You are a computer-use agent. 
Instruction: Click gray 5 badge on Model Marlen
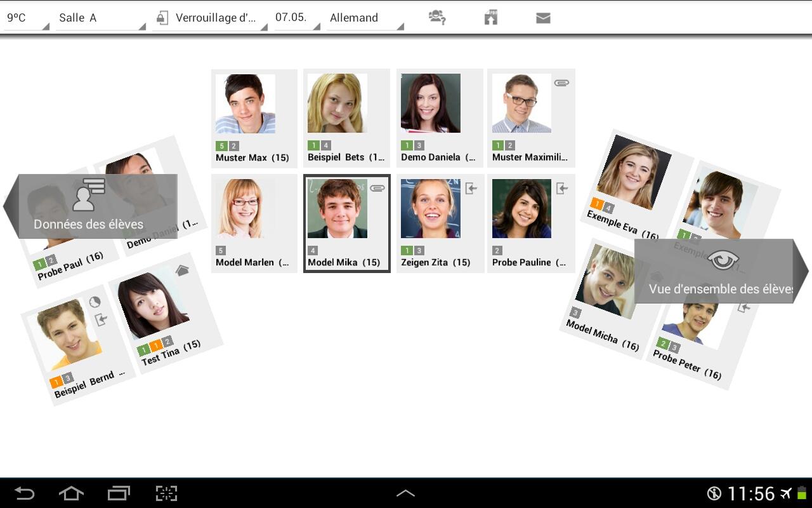[x=221, y=251]
